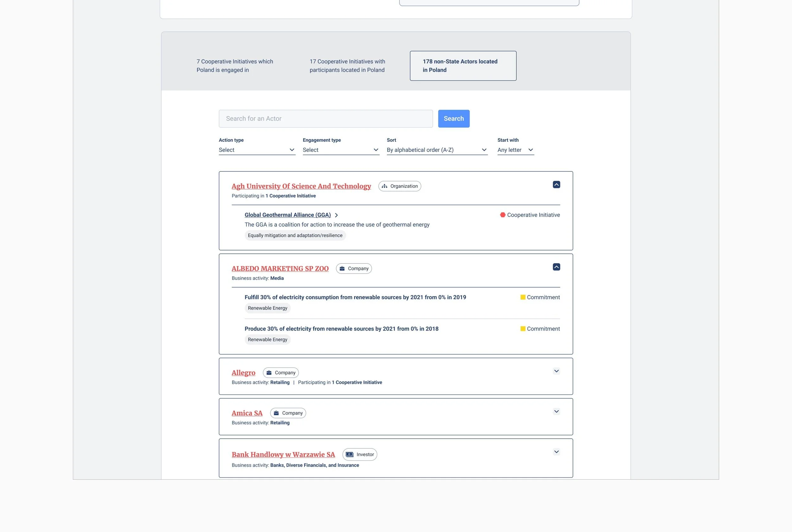Click the arrow next to Global Geothermal Alliance
Viewport: 792px width, 532px height.
(336, 215)
